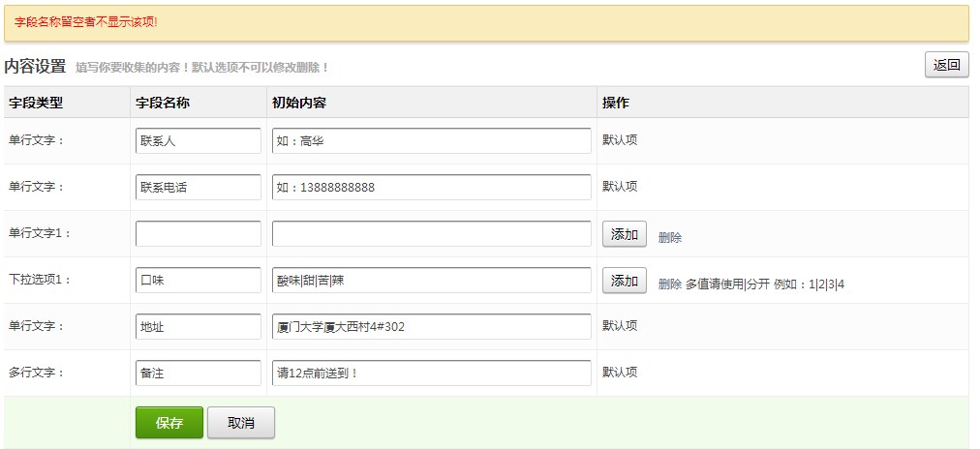
Task: Click the 返回 button
Action: tap(946, 65)
